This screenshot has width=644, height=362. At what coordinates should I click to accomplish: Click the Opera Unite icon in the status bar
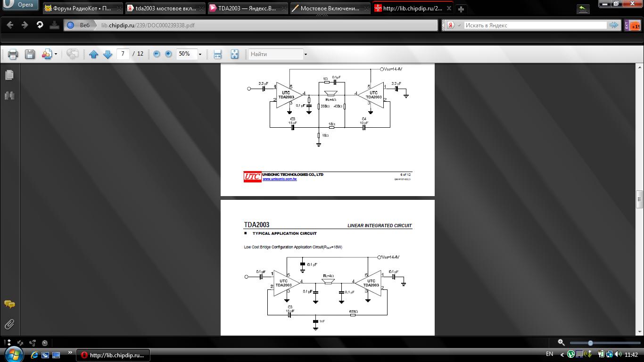pos(32,343)
